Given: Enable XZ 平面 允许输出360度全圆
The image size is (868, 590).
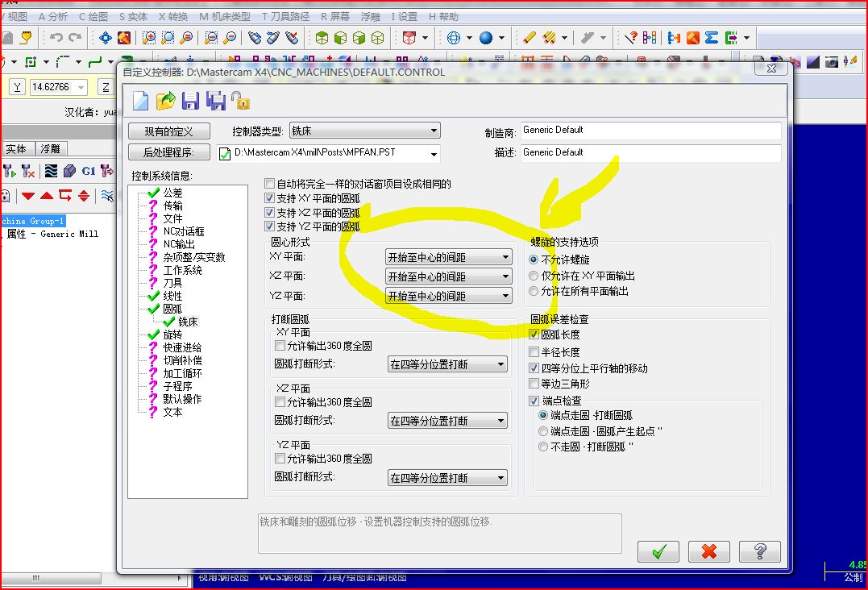Looking at the screenshot, I should point(280,402).
